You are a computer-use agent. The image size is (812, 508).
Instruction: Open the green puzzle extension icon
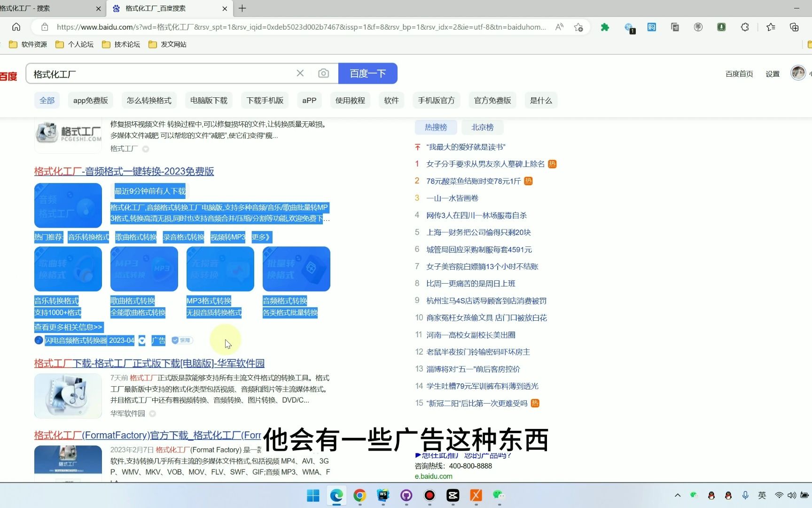tap(605, 27)
